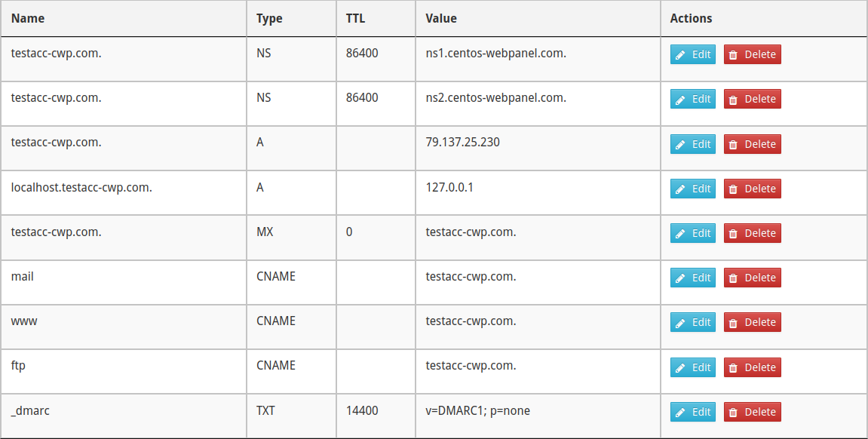Click trash icon in ns1.centos-webpanel.com row
This screenshot has width=868, height=439.
pyautogui.click(x=733, y=55)
